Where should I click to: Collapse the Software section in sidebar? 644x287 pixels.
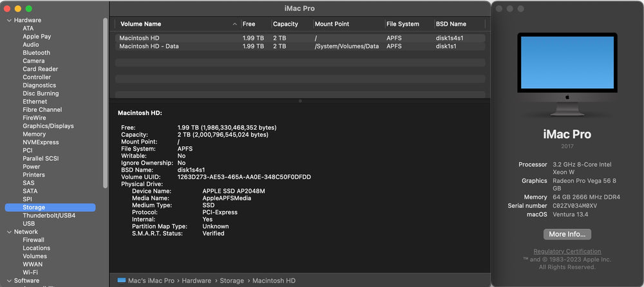(9, 281)
